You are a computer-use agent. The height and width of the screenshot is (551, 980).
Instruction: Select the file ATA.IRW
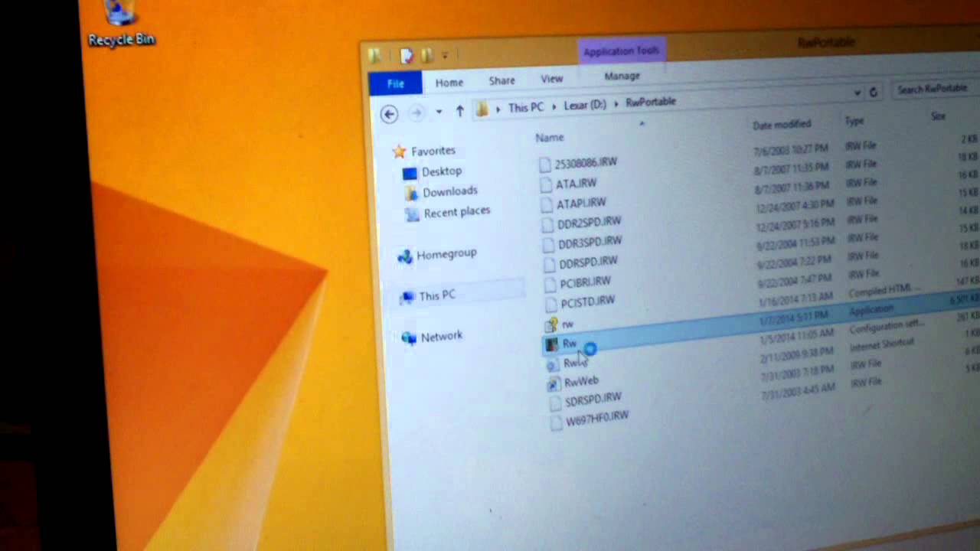(576, 183)
